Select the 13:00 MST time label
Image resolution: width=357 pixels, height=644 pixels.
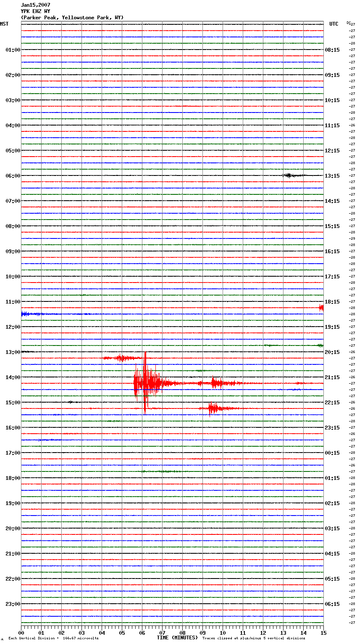tap(13, 352)
